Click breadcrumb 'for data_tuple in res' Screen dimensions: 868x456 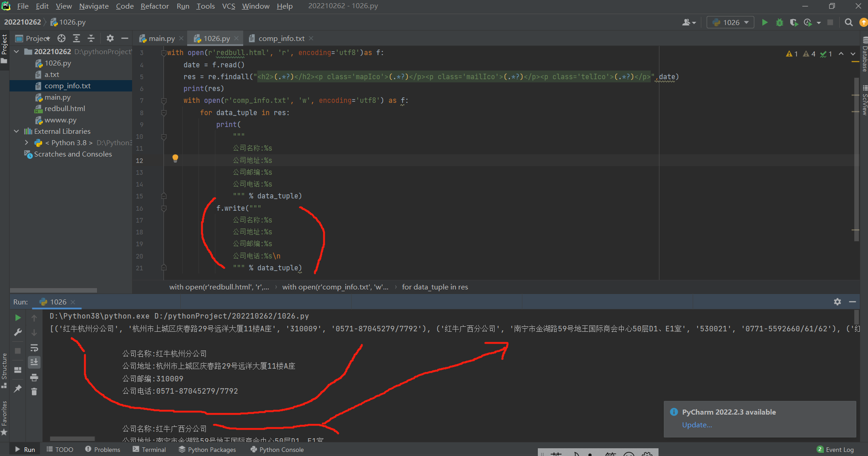coord(435,287)
